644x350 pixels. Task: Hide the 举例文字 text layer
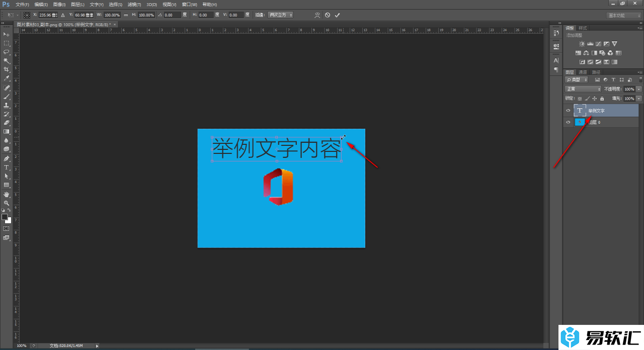[568, 111]
